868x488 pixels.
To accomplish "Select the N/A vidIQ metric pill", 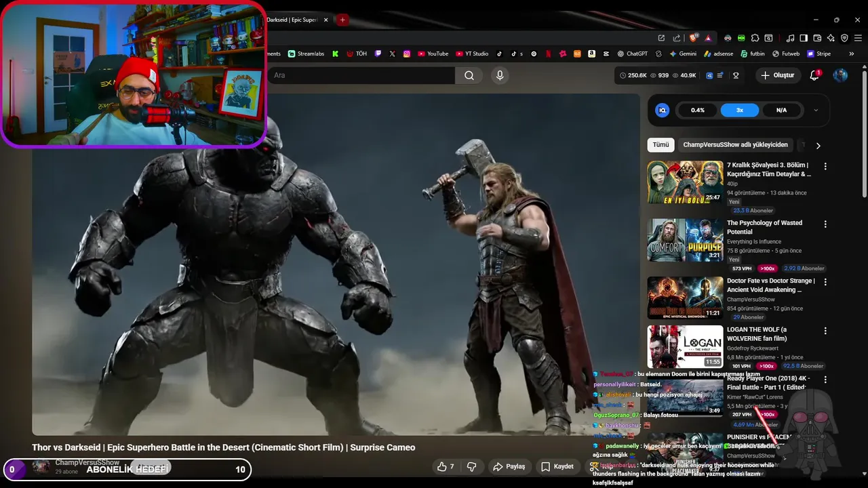I will [781, 110].
